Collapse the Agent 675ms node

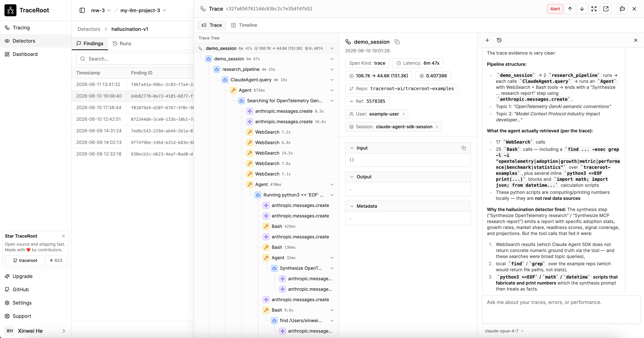332,90
